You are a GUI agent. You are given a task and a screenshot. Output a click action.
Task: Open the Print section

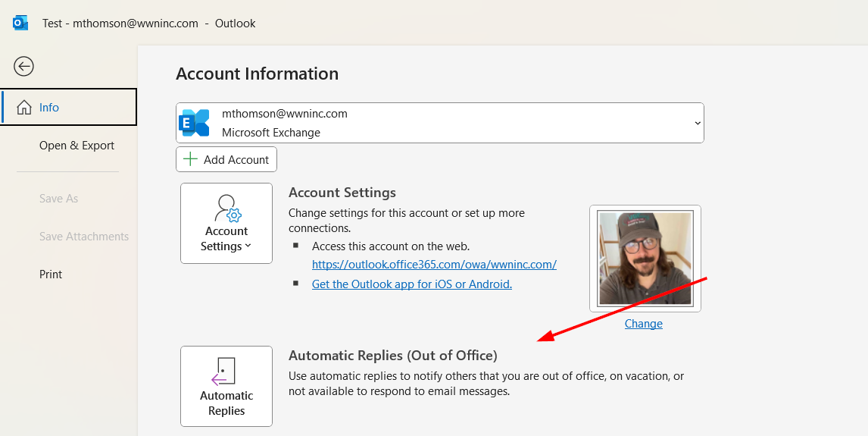pyautogui.click(x=51, y=274)
